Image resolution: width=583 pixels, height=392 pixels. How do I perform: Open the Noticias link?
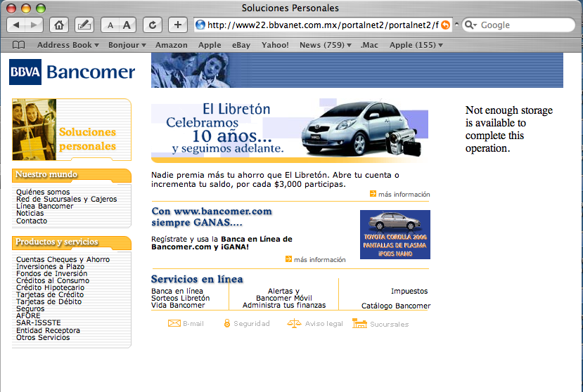point(30,213)
